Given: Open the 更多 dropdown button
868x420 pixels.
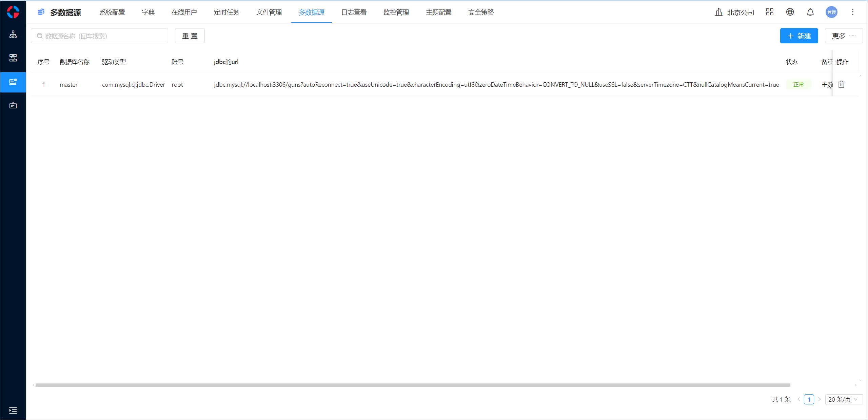Looking at the screenshot, I should pos(843,36).
